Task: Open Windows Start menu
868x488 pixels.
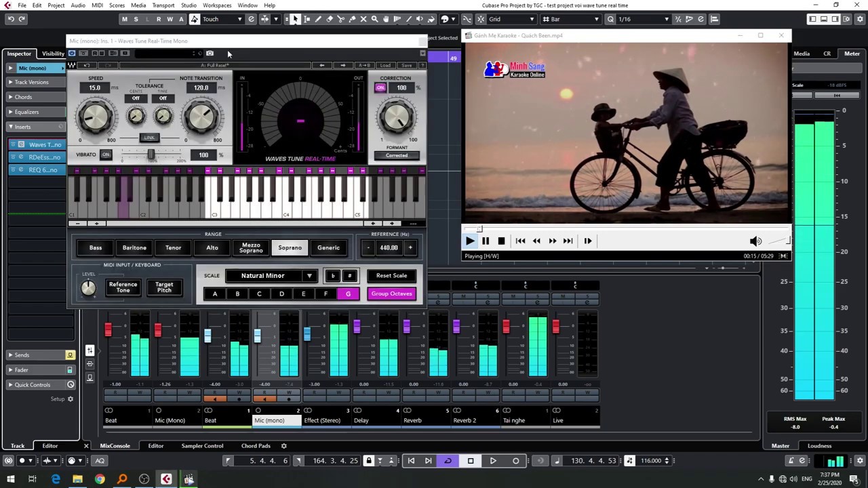Action: 10,479
